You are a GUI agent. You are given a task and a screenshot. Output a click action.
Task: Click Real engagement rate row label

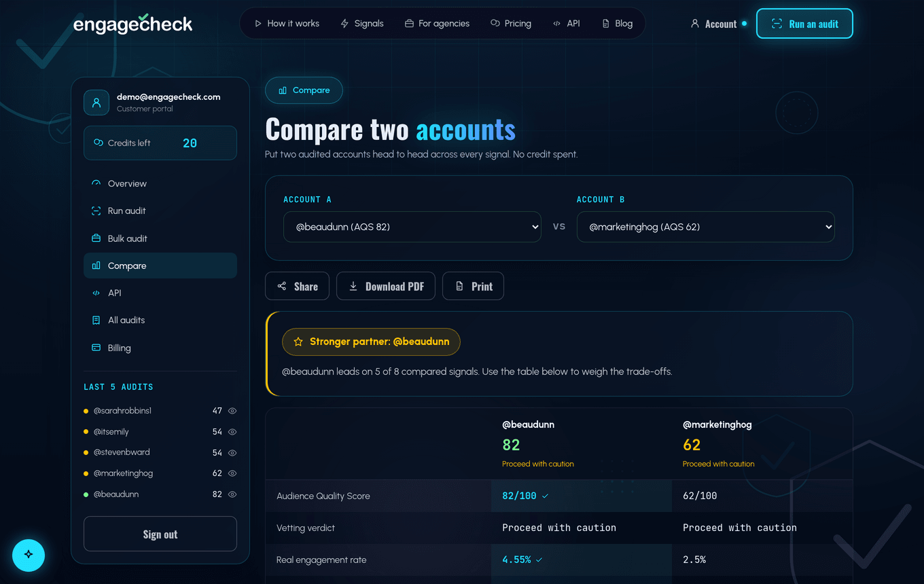click(321, 560)
